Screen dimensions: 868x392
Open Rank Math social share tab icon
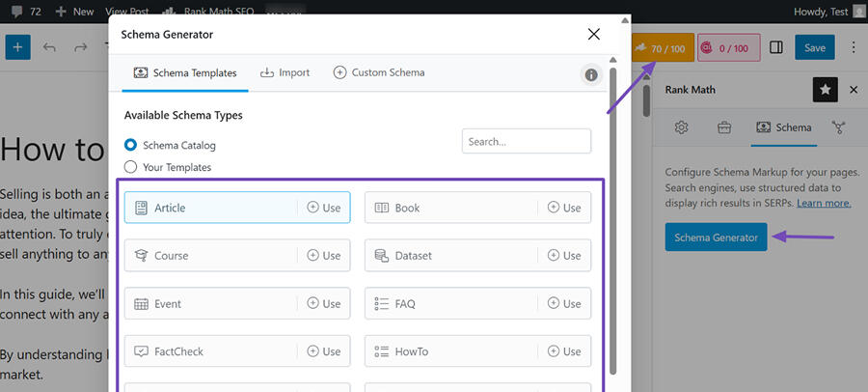[x=838, y=127]
